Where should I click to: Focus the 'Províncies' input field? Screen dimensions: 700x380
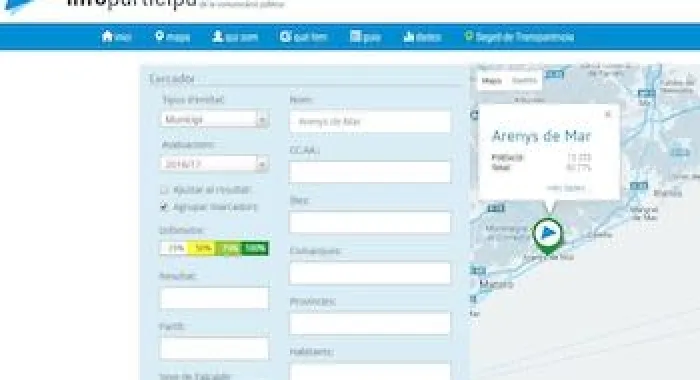click(370, 323)
